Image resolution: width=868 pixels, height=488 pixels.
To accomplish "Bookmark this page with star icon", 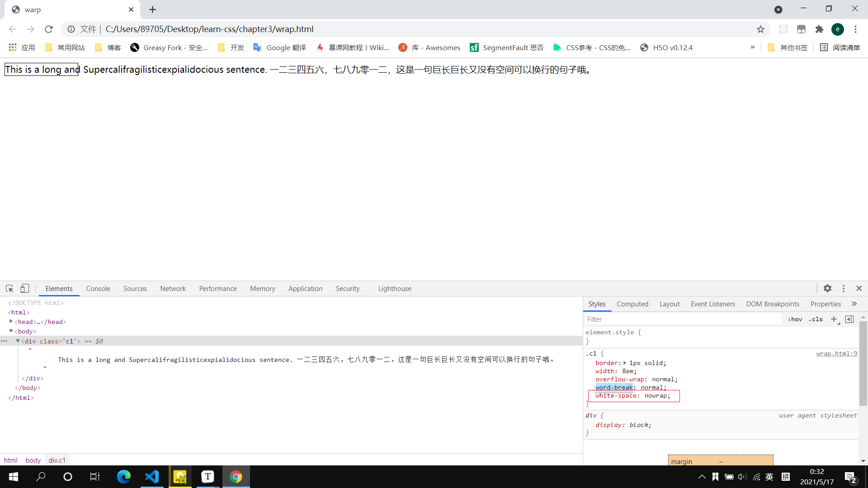I will [x=760, y=29].
